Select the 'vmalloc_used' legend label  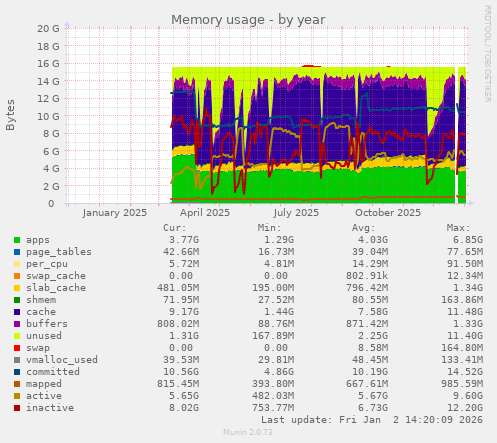click(62, 360)
